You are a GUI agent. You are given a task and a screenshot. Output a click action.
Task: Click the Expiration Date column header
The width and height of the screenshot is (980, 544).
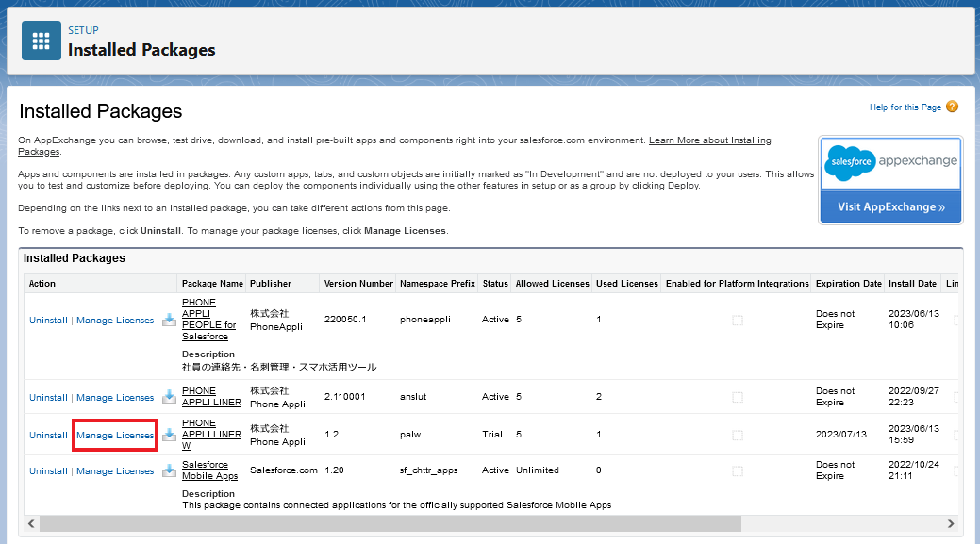point(849,284)
